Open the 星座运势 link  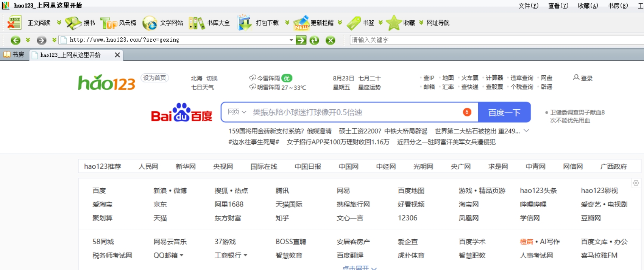tap(370, 87)
